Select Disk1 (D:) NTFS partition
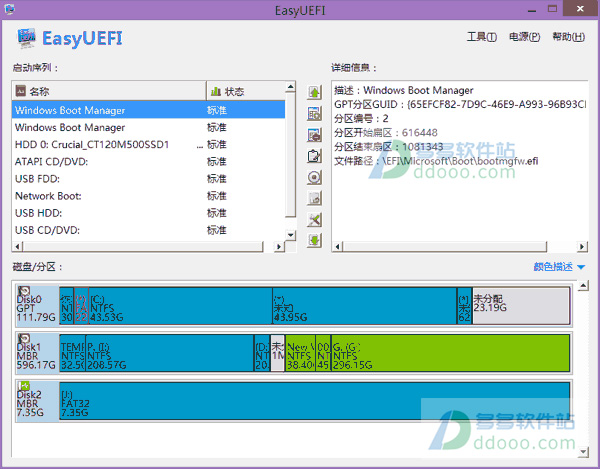The image size is (600, 469). point(262,353)
